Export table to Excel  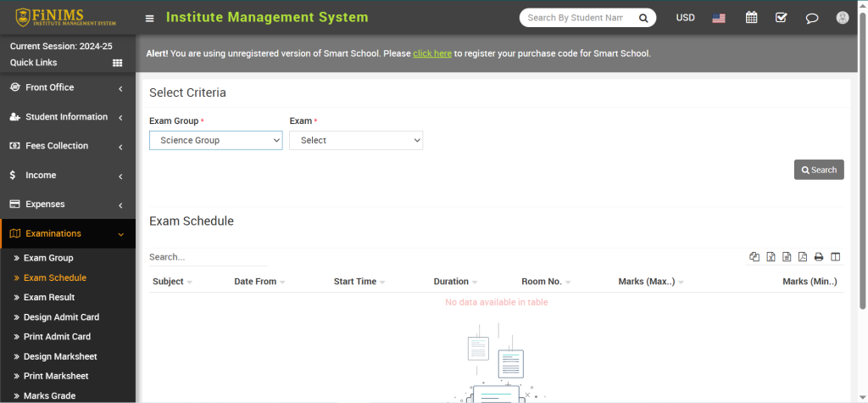771,257
